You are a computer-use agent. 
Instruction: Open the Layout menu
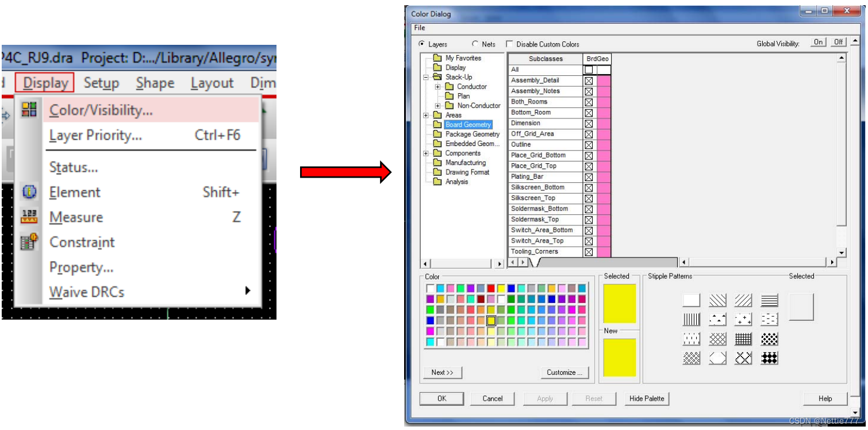[x=212, y=83]
